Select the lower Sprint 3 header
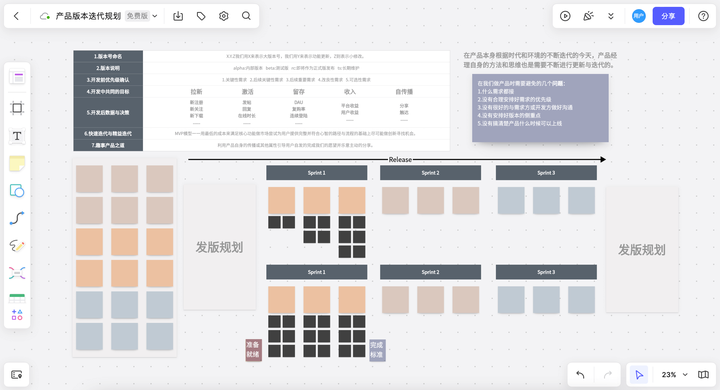The image size is (720, 390). point(546,272)
